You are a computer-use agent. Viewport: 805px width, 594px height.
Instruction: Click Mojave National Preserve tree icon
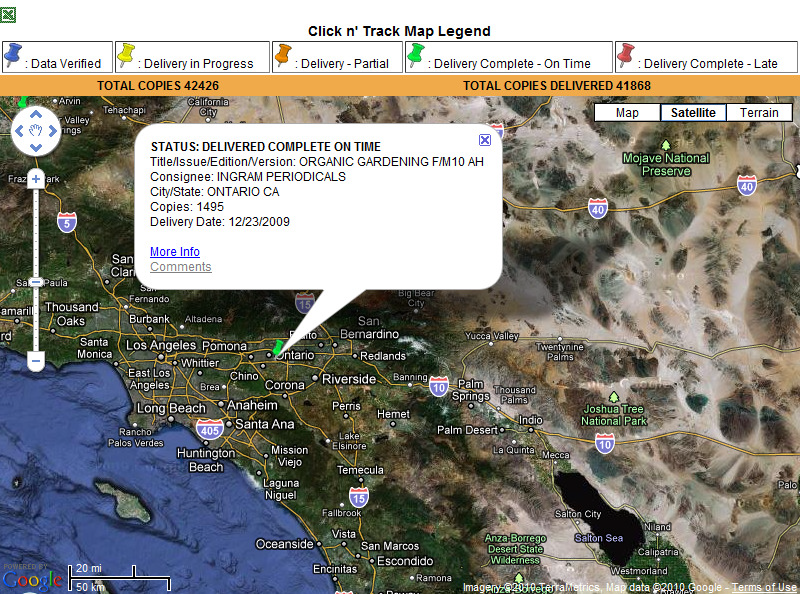click(666, 145)
